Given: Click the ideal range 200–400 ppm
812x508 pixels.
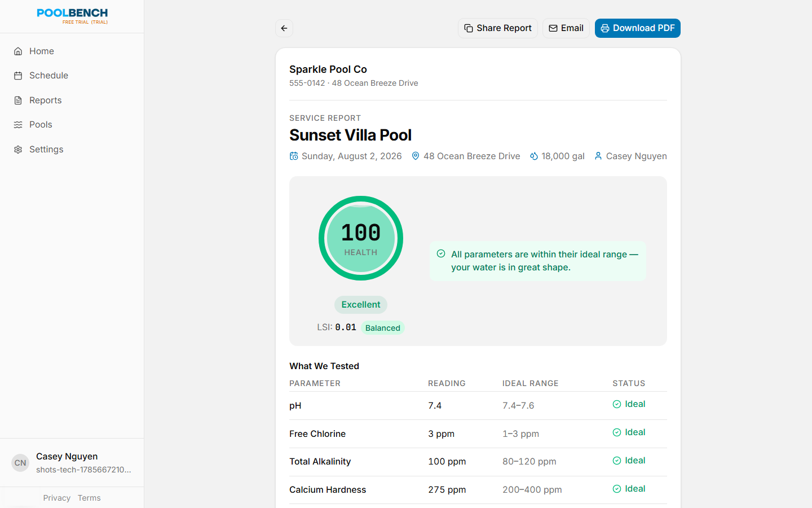Looking at the screenshot, I should pos(532,489).
